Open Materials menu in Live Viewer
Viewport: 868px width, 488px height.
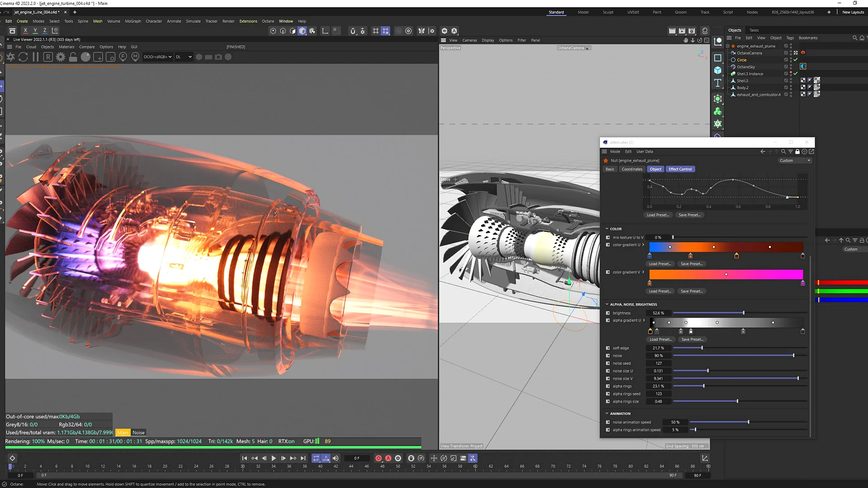66,47
